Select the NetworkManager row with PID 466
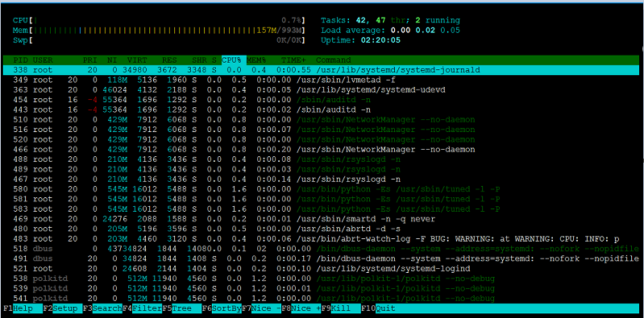This screenshot has width=644, height=318. (322, 150)
